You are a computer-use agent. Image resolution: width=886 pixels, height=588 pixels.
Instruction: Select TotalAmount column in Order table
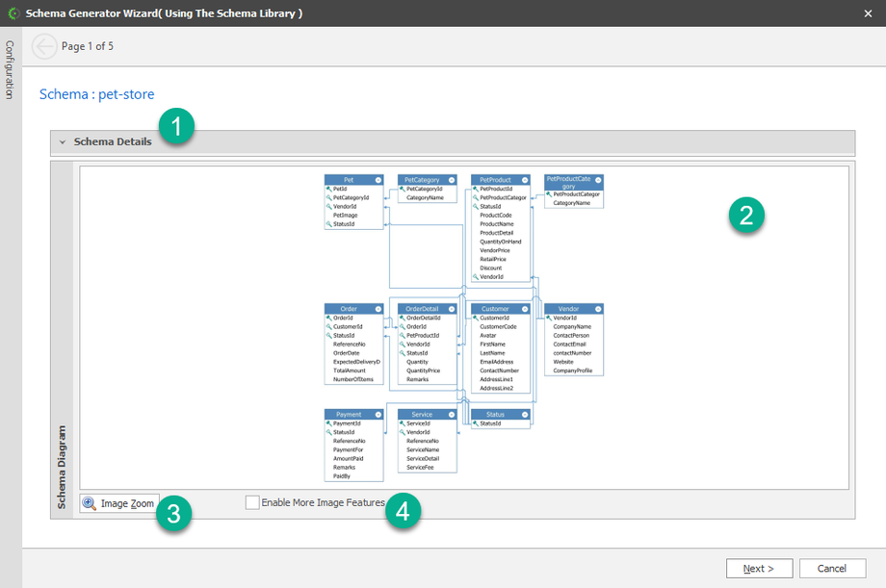(x=350, y=371)
